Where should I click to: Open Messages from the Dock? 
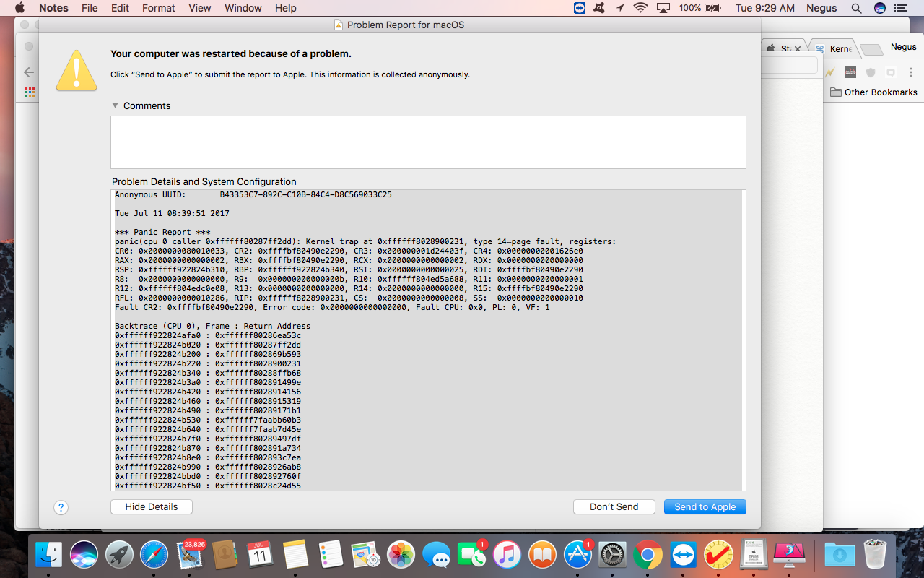(436, 555)
